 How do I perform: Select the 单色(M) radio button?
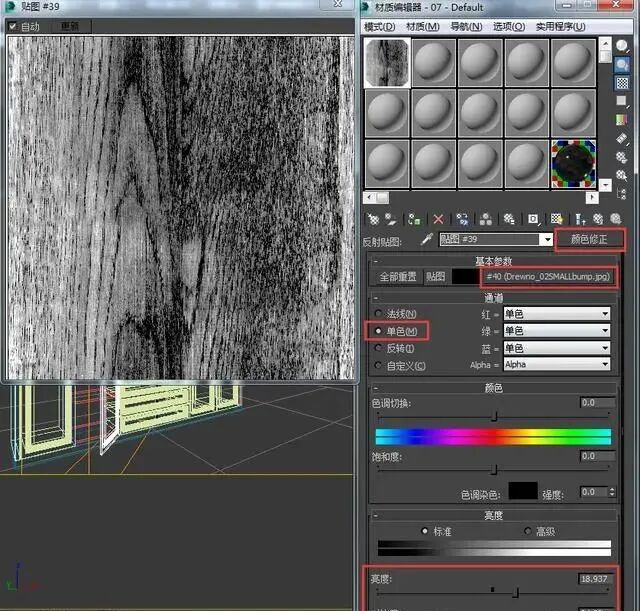[x=378, y=331]
